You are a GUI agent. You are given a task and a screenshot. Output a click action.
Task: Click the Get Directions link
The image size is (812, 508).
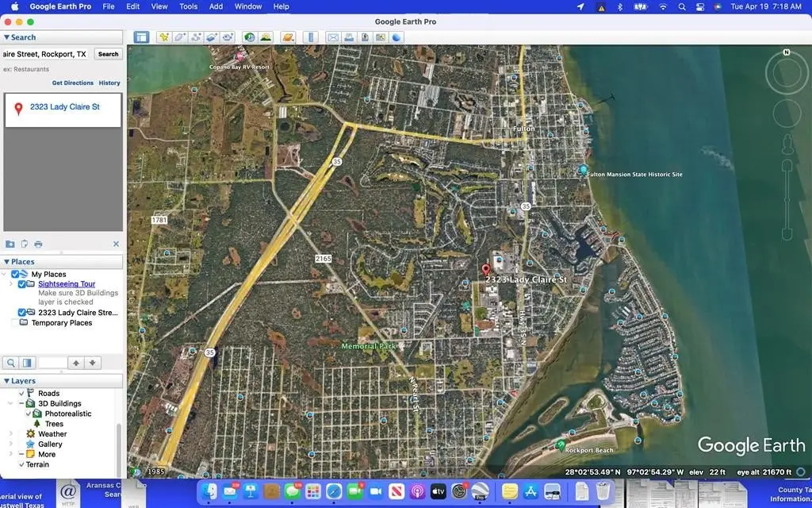(x=73, y=83)
